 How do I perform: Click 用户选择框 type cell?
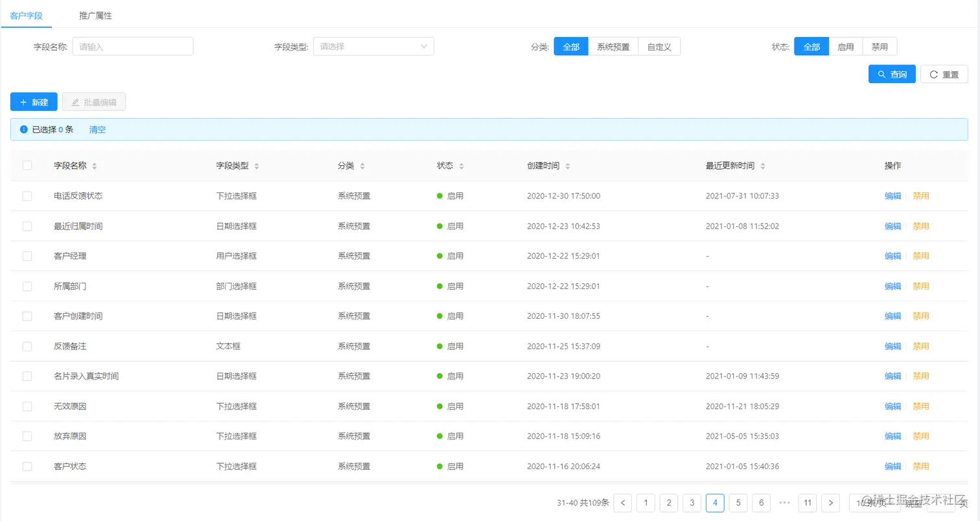(x=237, y=256)
